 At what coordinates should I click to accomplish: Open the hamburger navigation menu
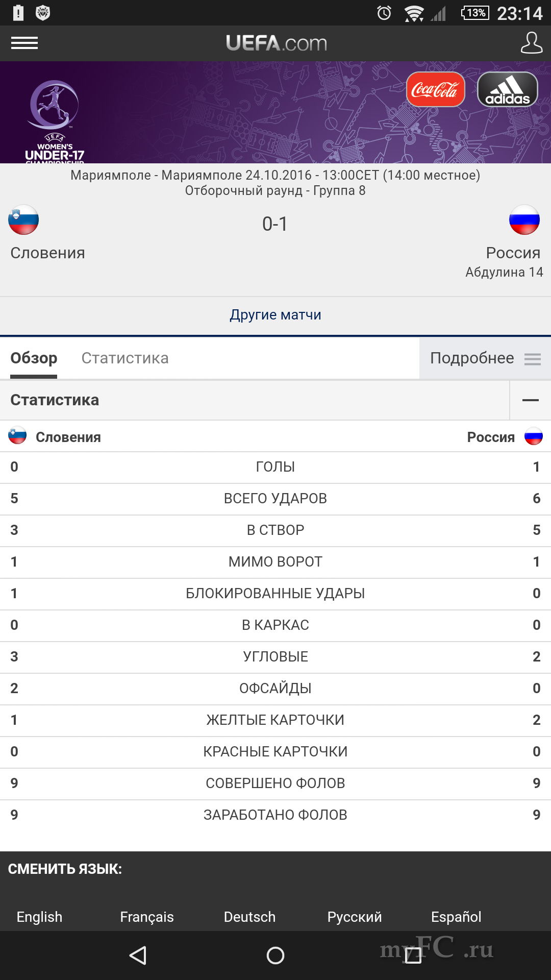coord(24,43)
